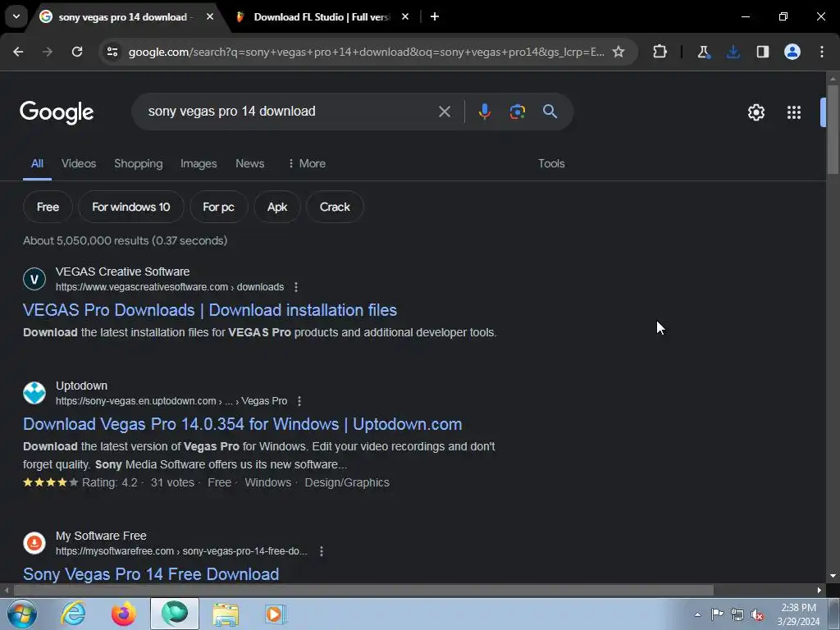Click the Uptodown favicon
The image size is (840, 630).
point(34,393)
